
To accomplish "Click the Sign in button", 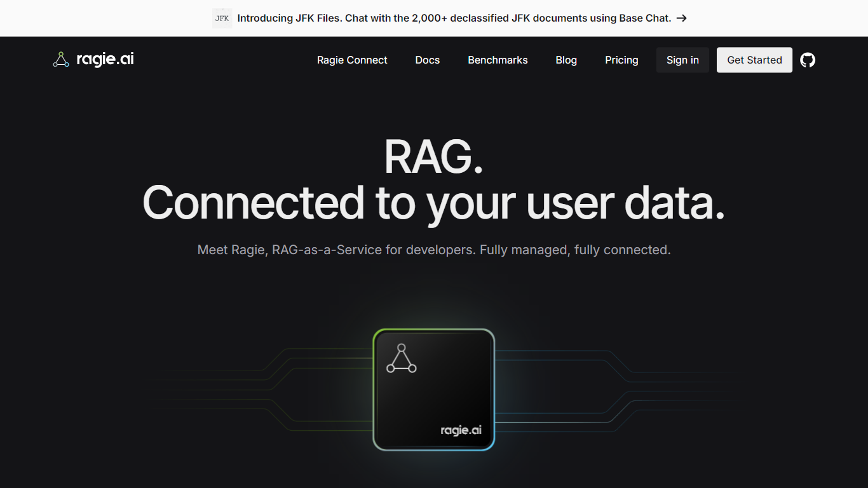I will 682,60.
